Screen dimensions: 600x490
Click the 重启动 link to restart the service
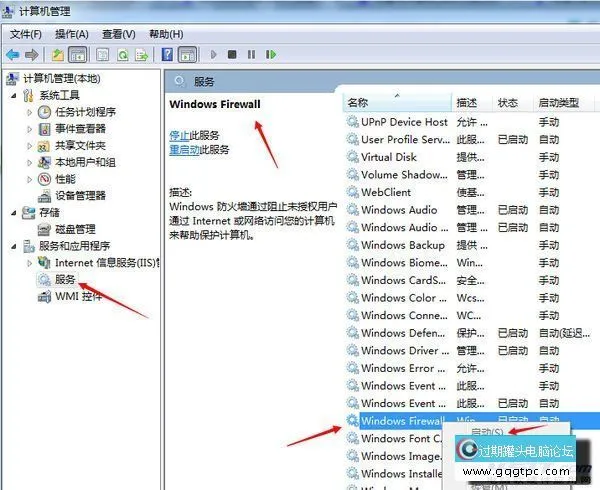[x=184, y=150]
